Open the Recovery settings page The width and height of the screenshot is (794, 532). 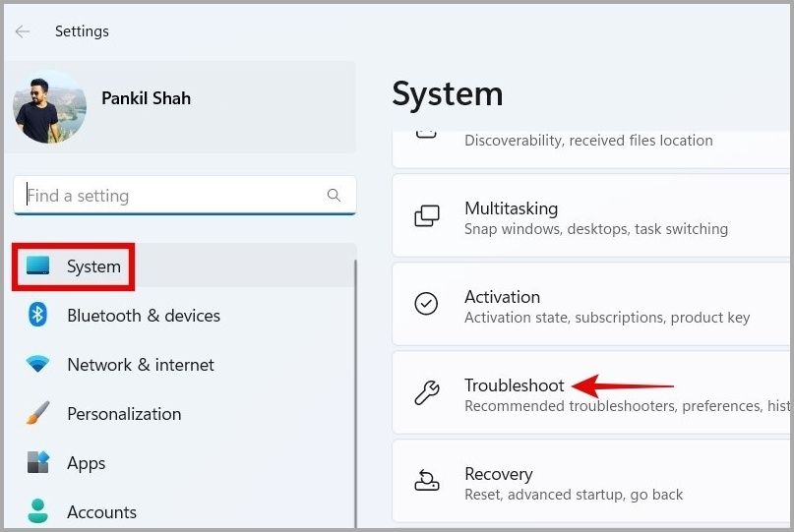tap(591, 482)
